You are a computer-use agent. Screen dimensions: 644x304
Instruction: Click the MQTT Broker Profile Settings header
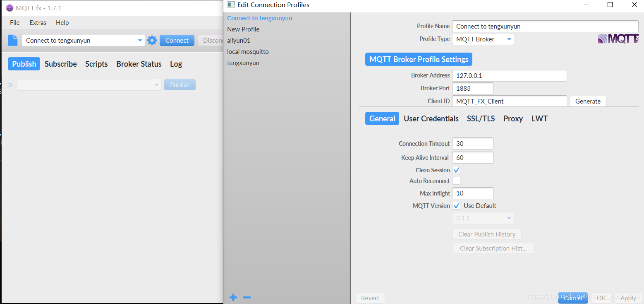tap(419, 59)
